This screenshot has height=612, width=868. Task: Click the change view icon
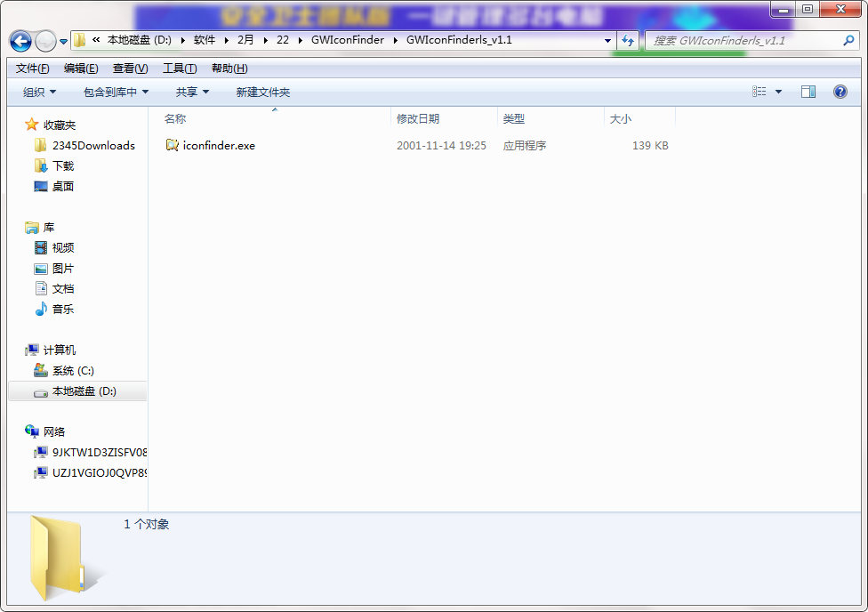point(759,92)
